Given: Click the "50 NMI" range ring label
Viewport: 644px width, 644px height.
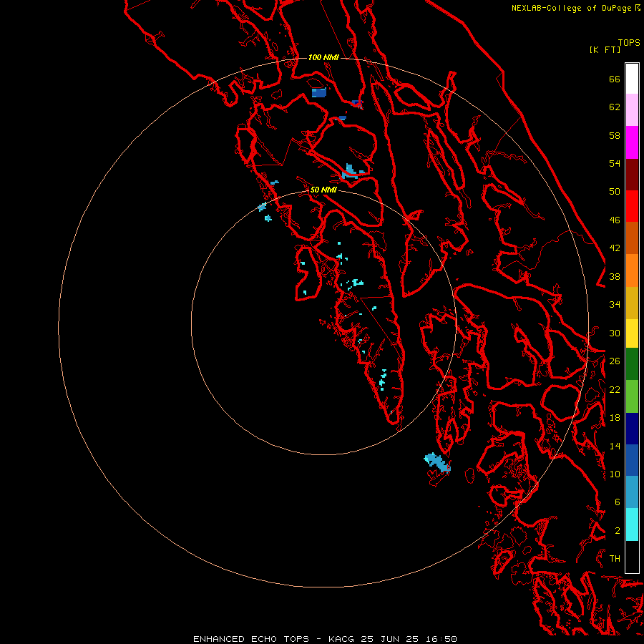Looking at the screenshot, I should click(323, 190).
